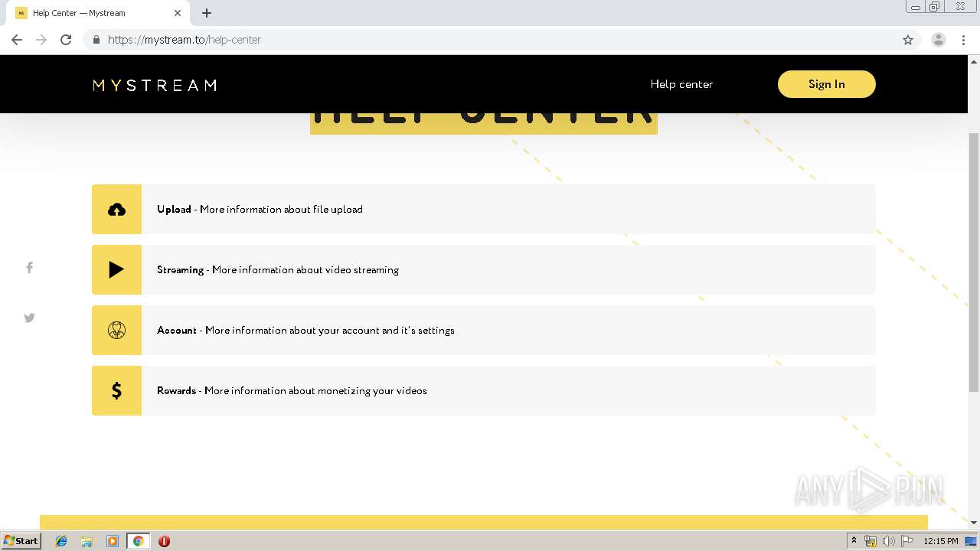Click the Action Center flag icon

(x=907, y=541)
